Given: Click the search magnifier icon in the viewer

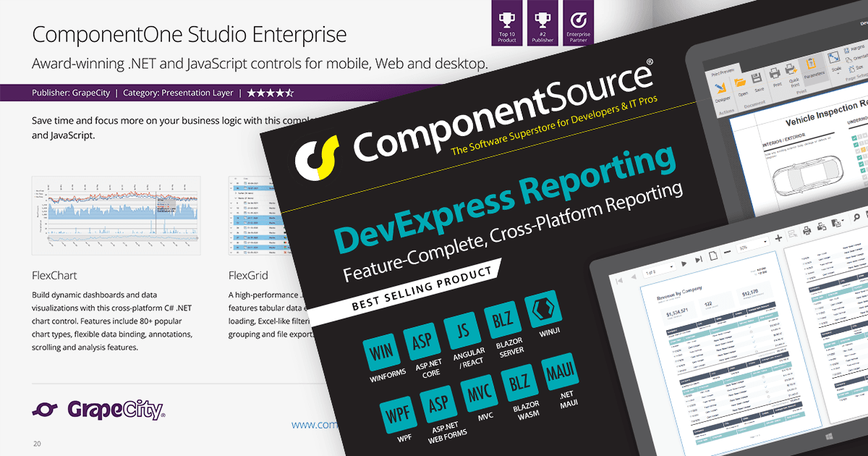Looking at the screenshot, I should click(x=857, y=217).
